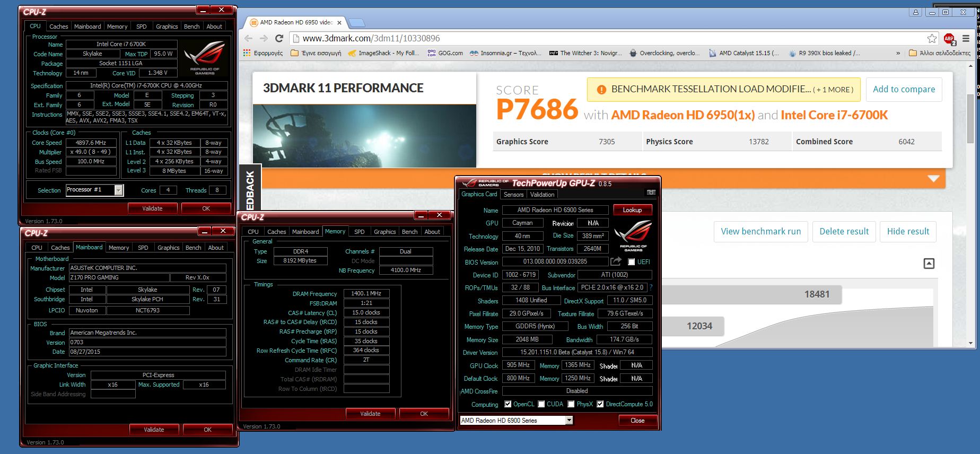This screenshot has width=980, height=454.
Task: Open a new Chrome tab
Action: tap(357, 22)
